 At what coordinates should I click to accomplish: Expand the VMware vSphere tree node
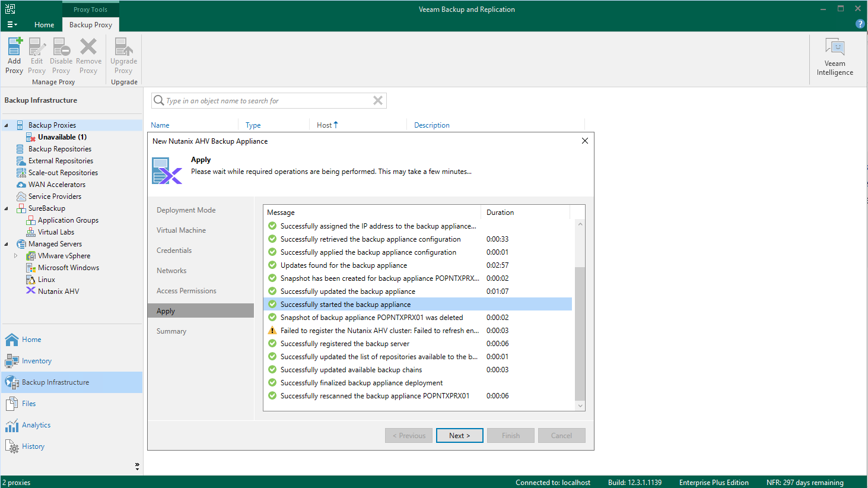[15, 256]
